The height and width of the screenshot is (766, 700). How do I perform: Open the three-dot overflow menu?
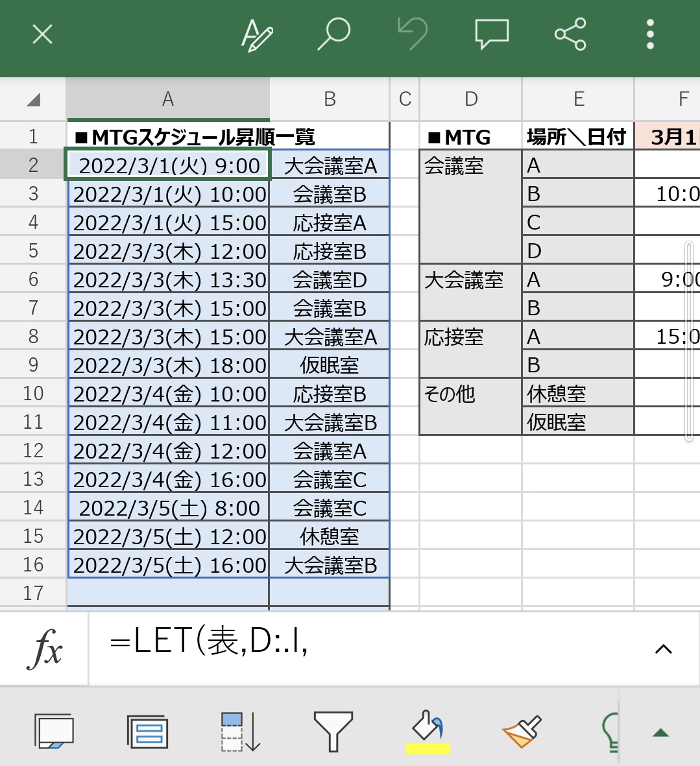(x=650, y=34)
